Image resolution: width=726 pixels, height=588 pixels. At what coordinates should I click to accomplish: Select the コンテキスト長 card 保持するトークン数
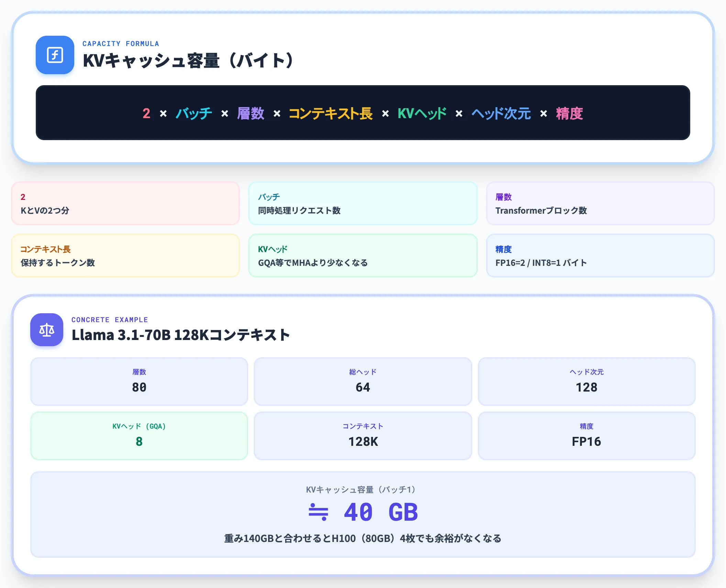125,256
